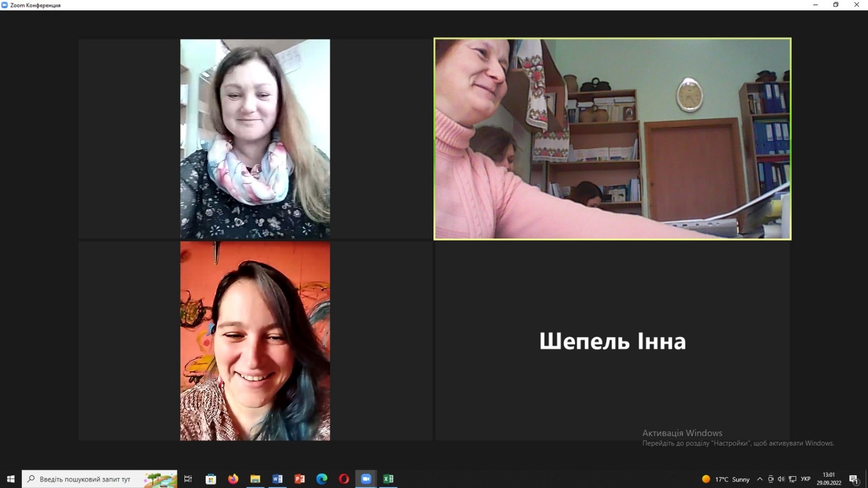Screen dimensions: 868x488
Task: Open the clock and calendar flyout
Action: (x=829, y=479)
